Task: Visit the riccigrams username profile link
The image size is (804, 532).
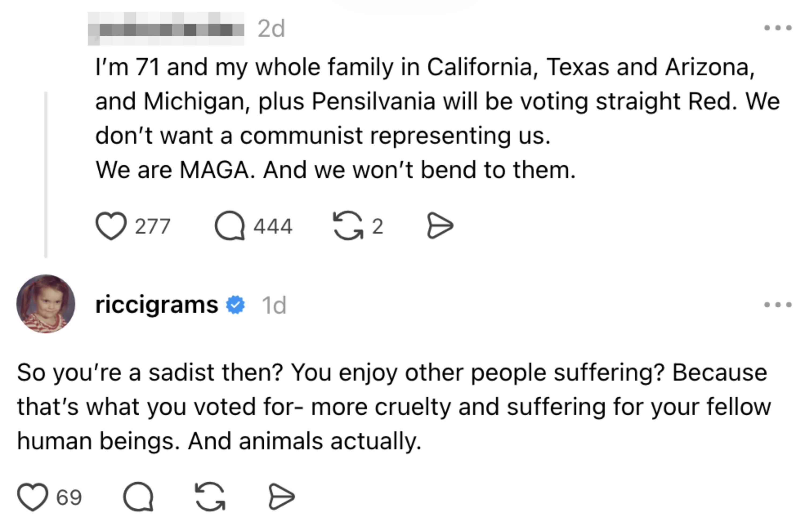Action: (157, 305)
